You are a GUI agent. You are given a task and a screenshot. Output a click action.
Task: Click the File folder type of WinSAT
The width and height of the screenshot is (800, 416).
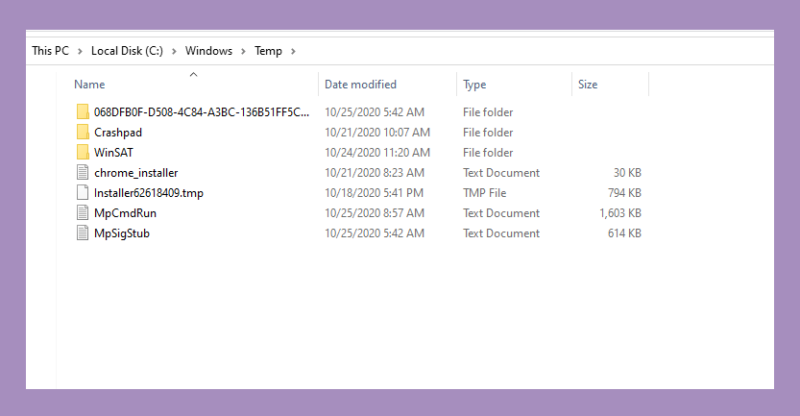(488, 152)
